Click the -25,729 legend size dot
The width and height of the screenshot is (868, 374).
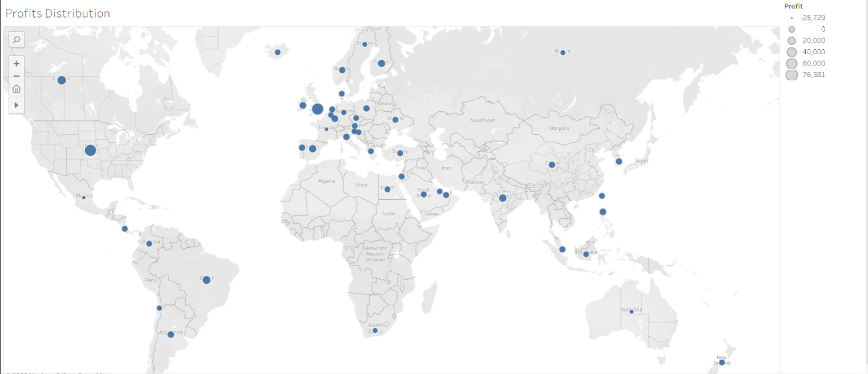(792, 18)
